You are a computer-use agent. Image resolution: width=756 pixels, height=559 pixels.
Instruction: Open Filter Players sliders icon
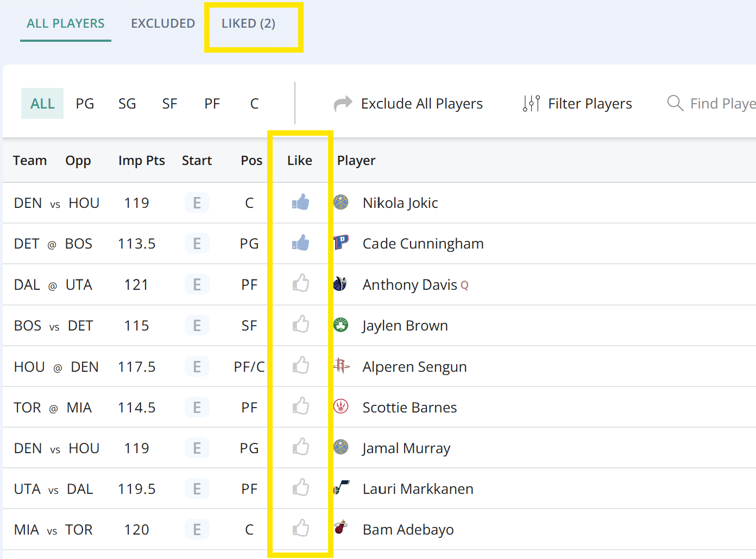click(x=531, y=103)
